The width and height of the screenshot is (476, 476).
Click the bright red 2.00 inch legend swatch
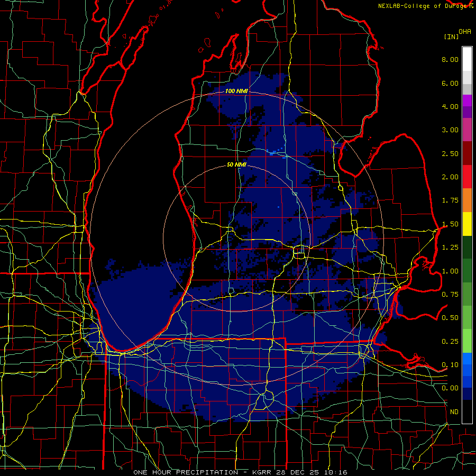(x=467, y=177)
